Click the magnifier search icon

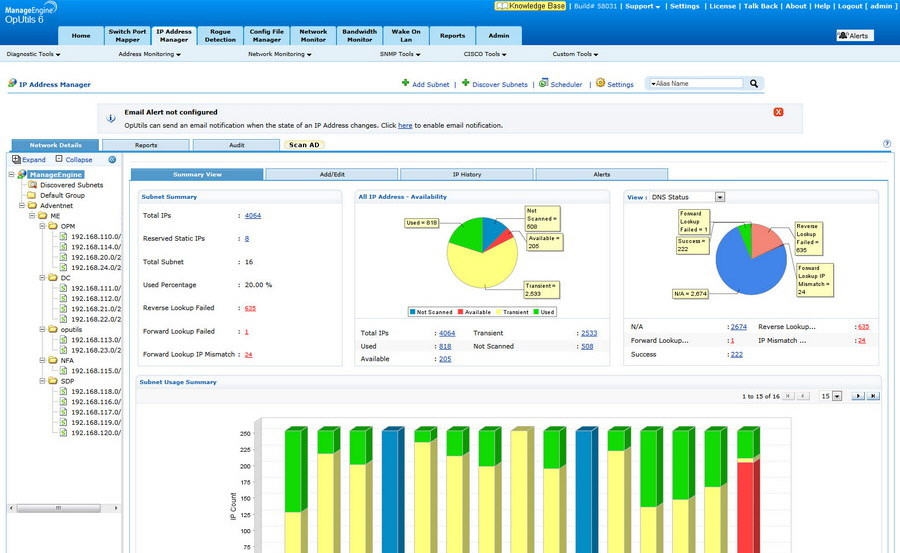(755, 84)
